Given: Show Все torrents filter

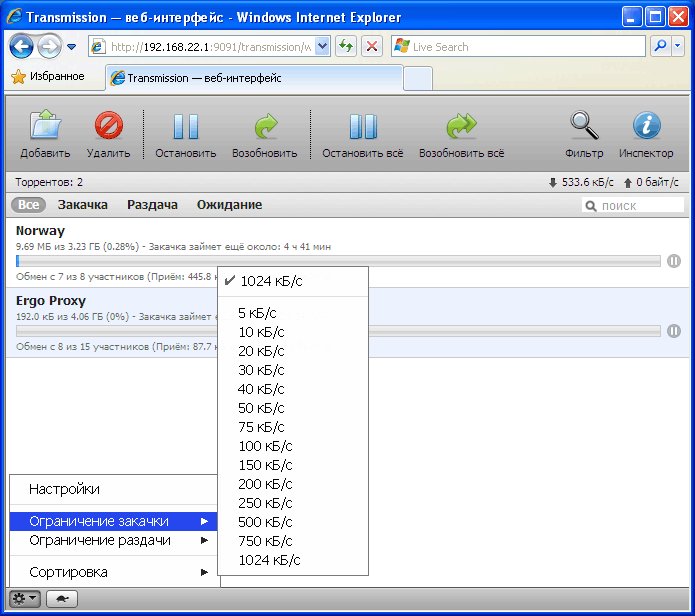Looking at the screenshot, I should (28, 205).
